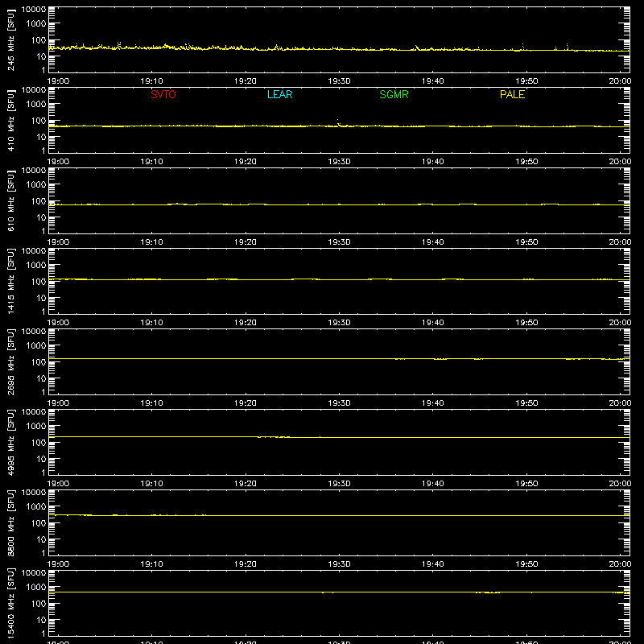Click the 19:30 time label of 410 MHz plot
This screenshot has width=644, height=644.
[339, 162]
